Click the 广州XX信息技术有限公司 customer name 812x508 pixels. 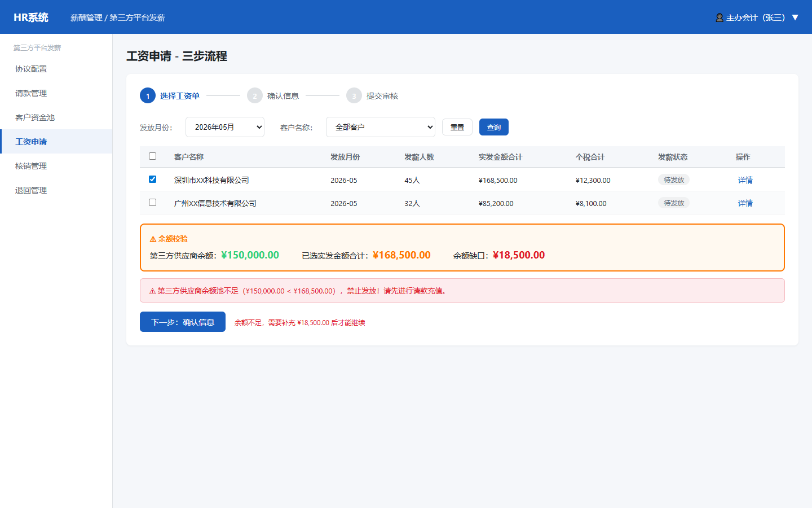(x=215, y=203)
